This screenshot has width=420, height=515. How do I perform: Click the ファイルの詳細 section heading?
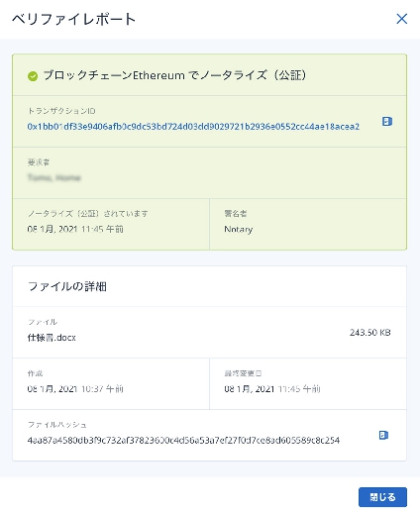pos(67,286)
